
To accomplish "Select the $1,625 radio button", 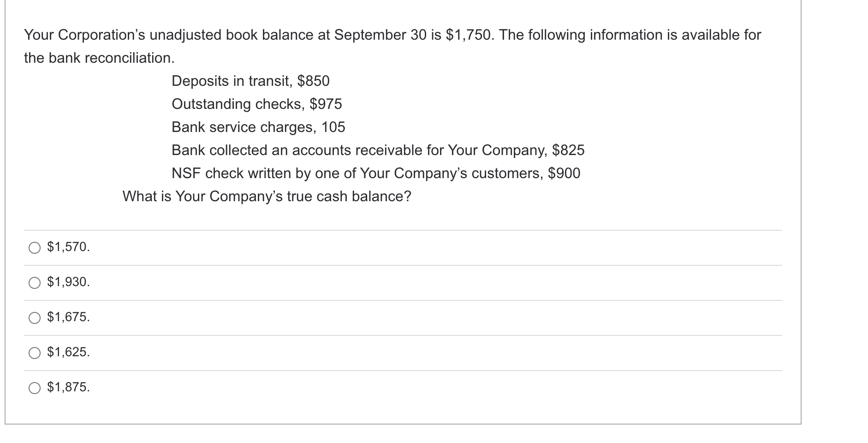I will point(34,353).
